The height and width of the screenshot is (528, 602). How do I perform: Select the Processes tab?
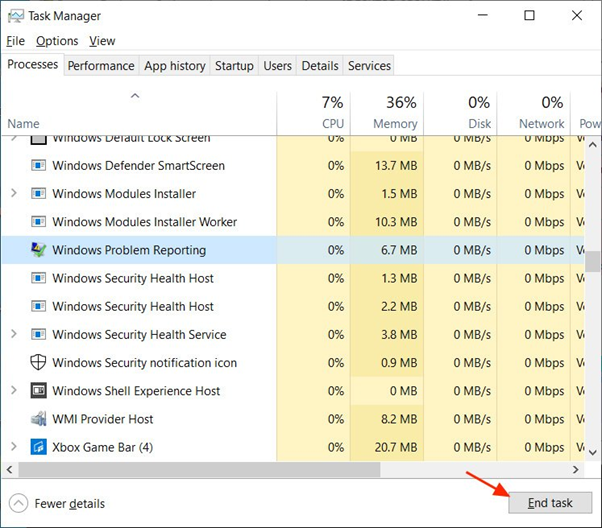[x=33, y=64]
